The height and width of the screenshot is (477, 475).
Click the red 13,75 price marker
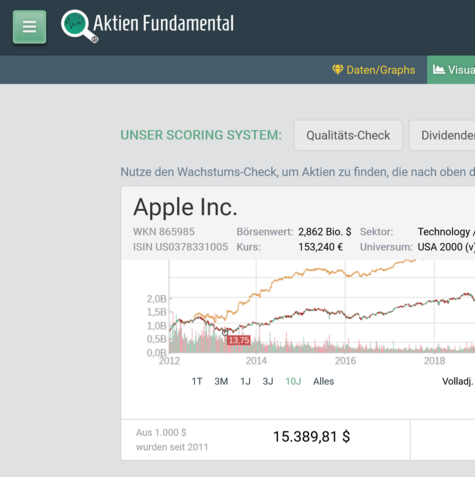[239, 340]
